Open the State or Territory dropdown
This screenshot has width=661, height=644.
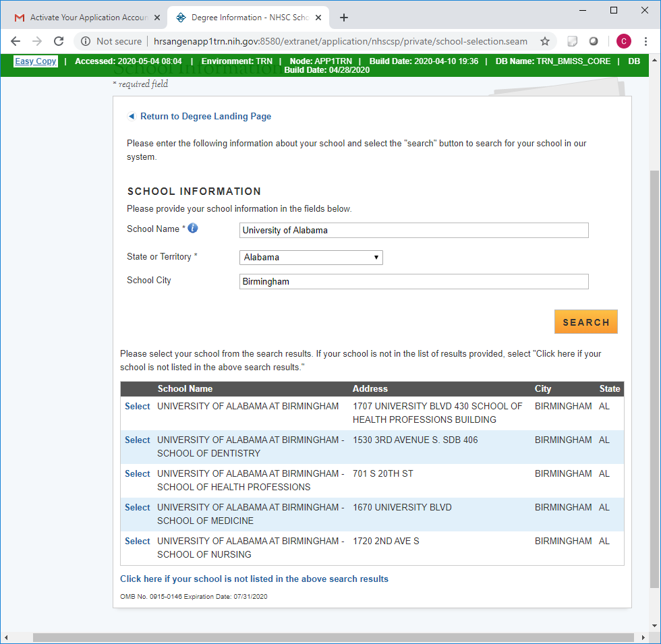311,257
